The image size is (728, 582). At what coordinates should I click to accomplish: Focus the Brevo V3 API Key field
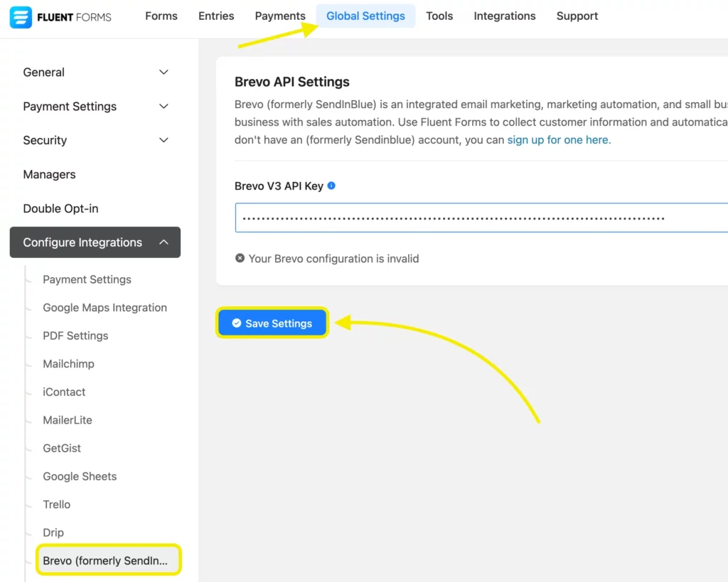point(481,217)
